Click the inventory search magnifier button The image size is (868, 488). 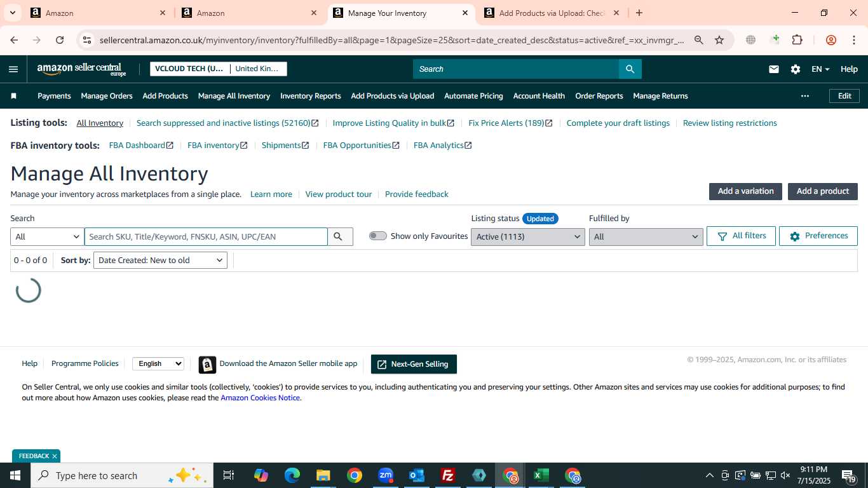tap(338, 236)
